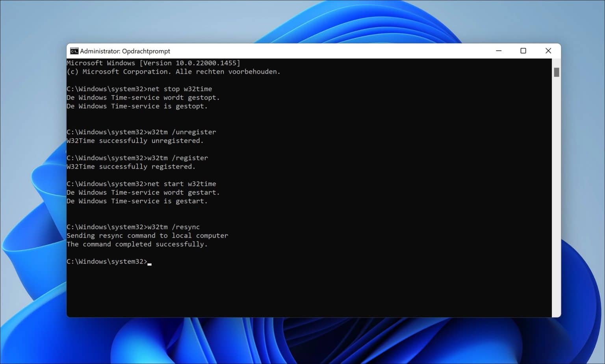Click the 'w32tm /unregister' command text

point(181,132)
